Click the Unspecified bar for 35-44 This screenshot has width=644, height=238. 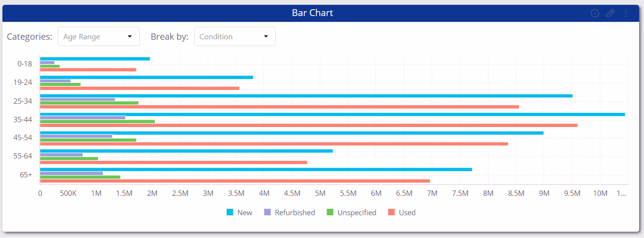(97, 121)
